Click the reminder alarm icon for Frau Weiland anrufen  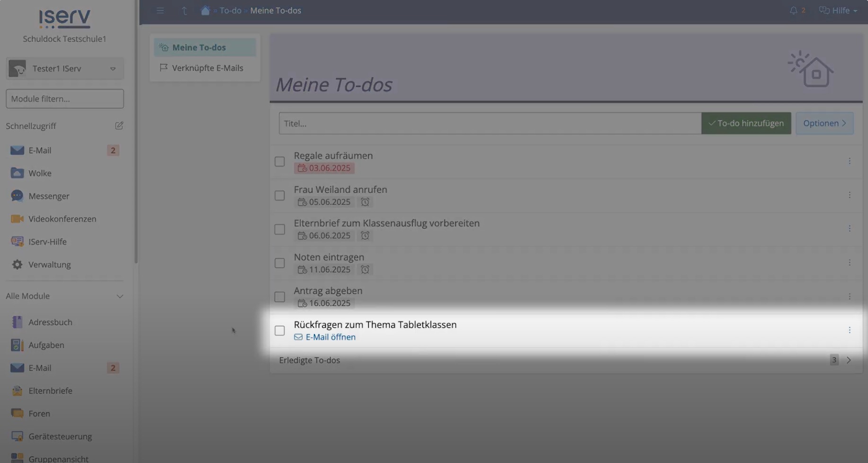tap(365, 201)
